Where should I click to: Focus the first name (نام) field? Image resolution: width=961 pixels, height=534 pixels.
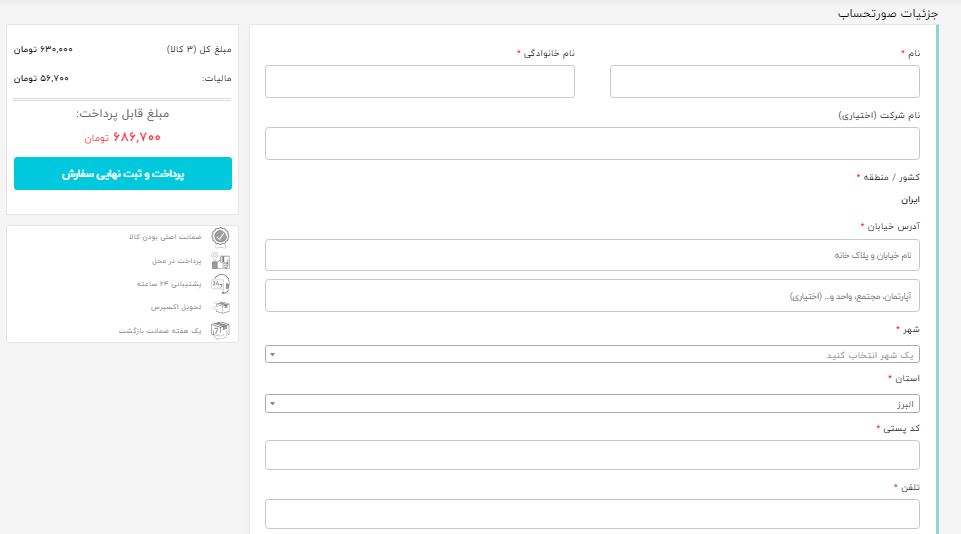(764, 82)
